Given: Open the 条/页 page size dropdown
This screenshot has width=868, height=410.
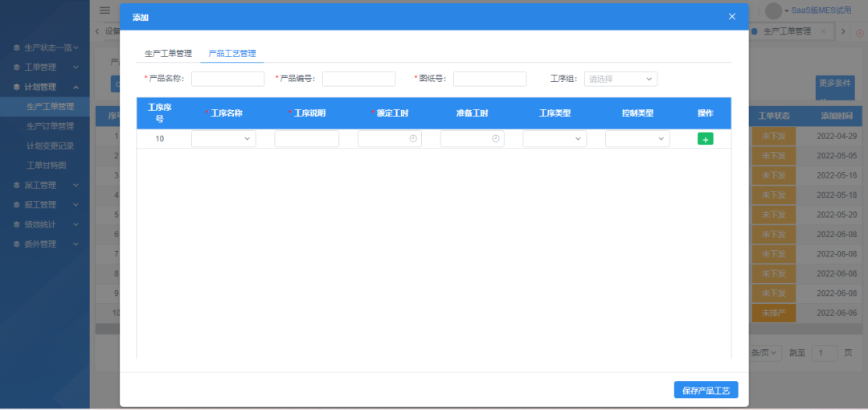Looking at the screenshot, I should tap(766, 352).
